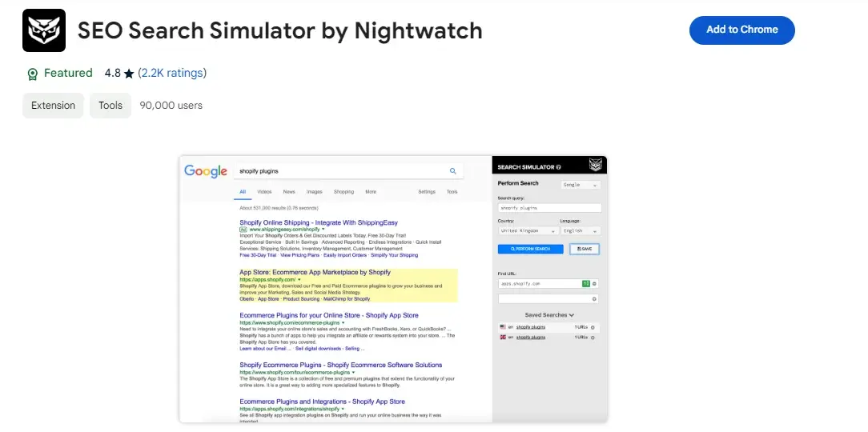This screenshot has width=868, height=432.
Task: Click the Simplify Your Shipping sitelink
Action: point(394,255)
